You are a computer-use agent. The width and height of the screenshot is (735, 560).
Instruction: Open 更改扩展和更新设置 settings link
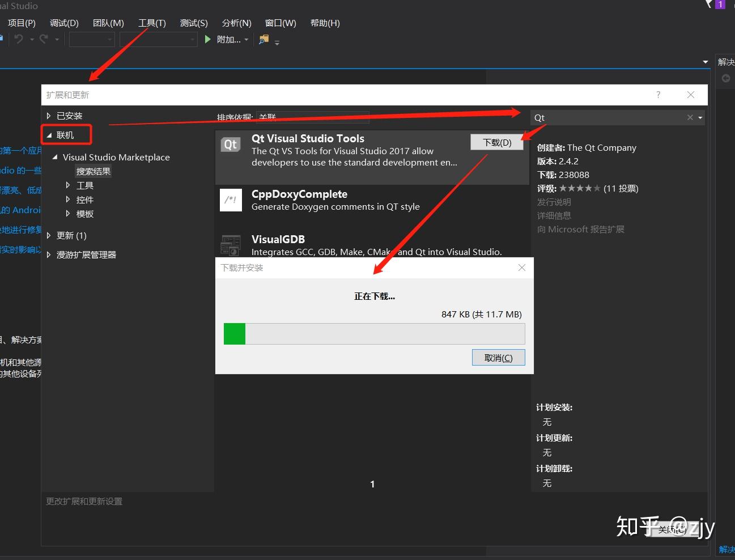coord(84,501)
